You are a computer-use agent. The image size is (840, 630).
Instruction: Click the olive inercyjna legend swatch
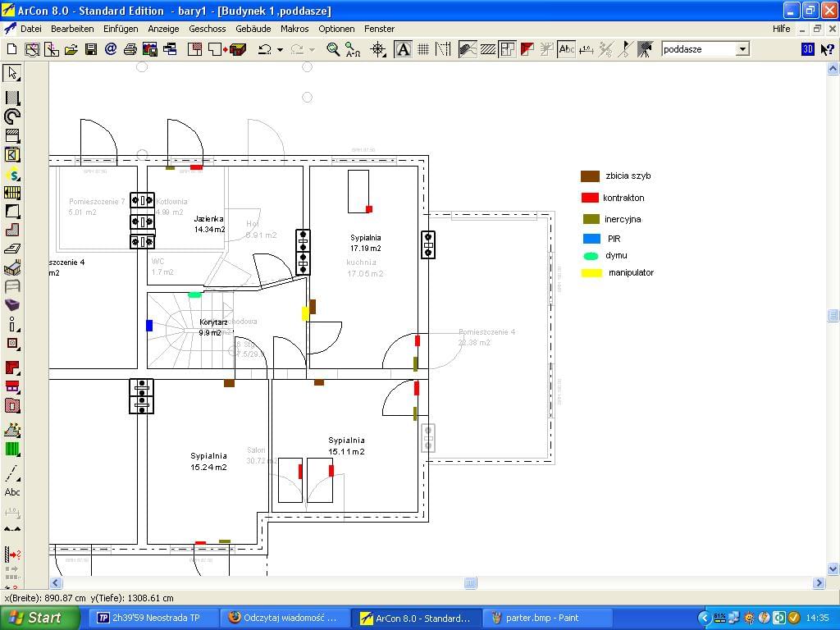(591, 219)
